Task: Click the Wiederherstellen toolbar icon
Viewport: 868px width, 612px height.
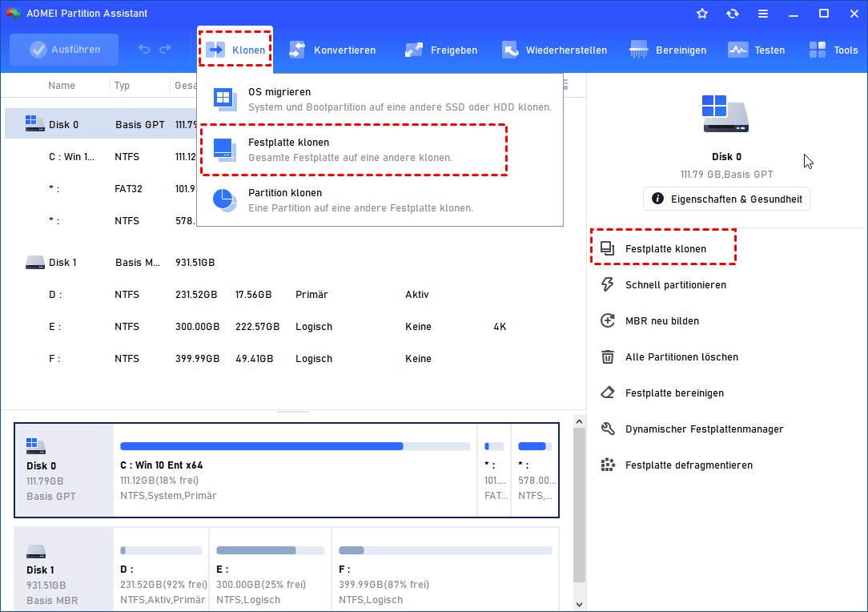Action: (510, 50)
